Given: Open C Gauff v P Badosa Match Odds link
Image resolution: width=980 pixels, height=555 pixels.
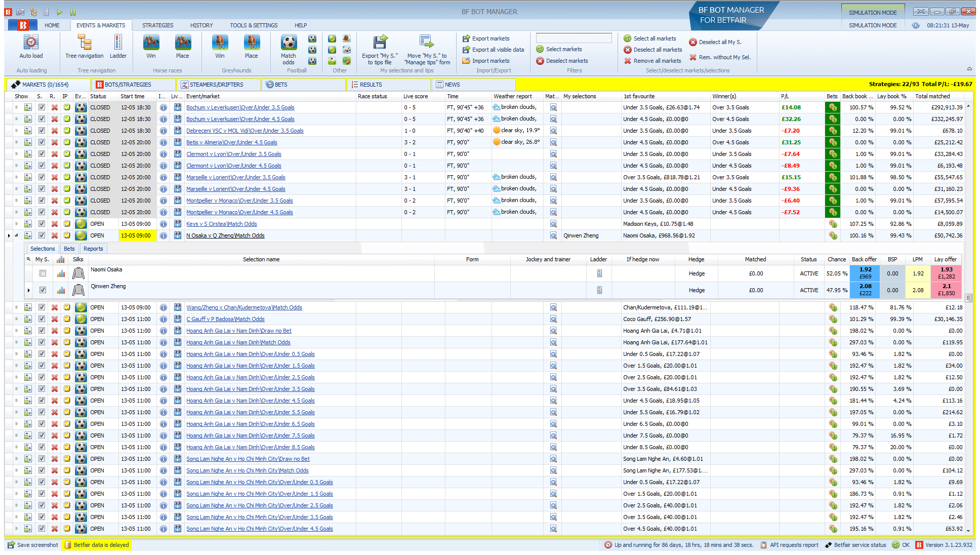Looking at the screenshot, I should pos(225,319).
